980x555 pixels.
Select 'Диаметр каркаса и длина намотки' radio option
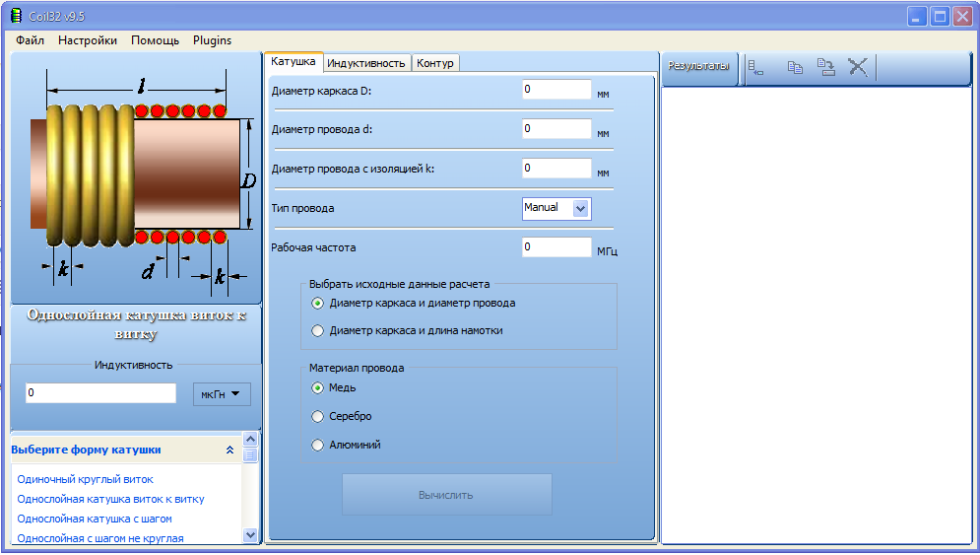317,331
